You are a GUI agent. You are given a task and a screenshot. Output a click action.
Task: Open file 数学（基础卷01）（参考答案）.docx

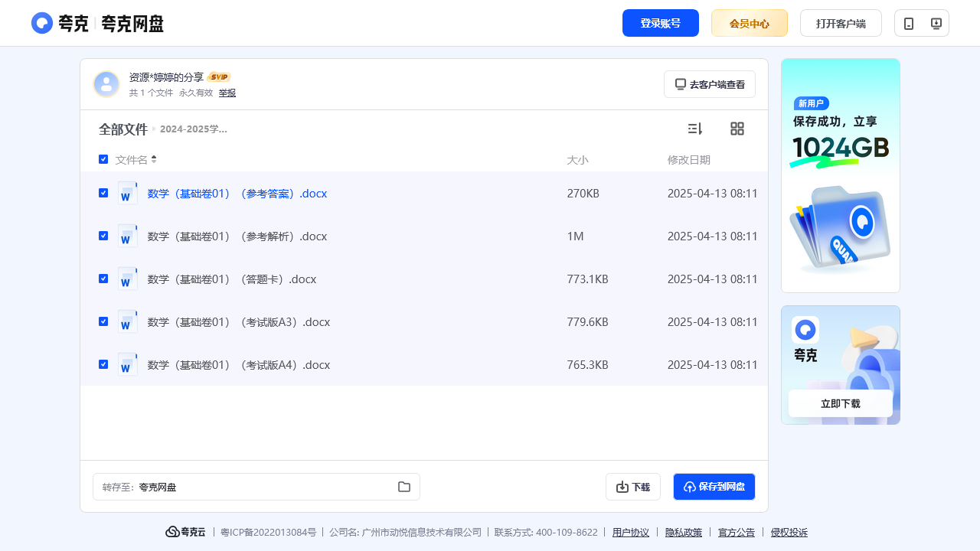pyautogui.click(x=237, y=194)
